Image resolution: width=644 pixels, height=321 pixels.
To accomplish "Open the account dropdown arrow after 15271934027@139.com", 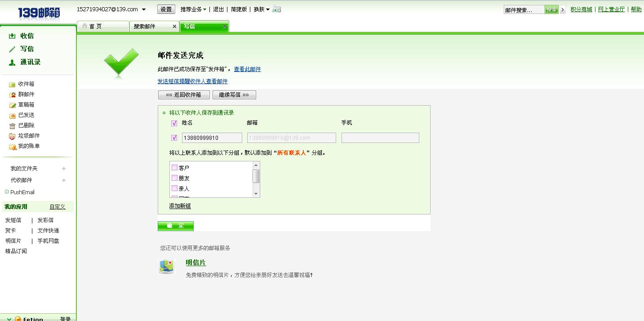I will click(x=144, y=9).
